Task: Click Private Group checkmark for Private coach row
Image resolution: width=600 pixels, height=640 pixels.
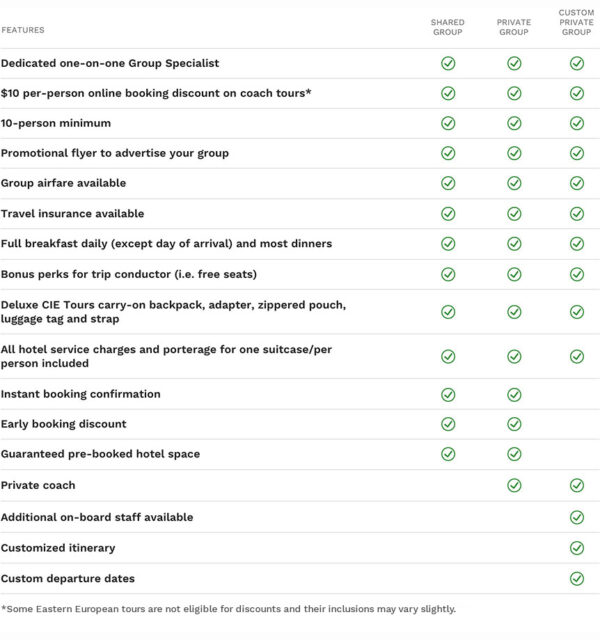Action: 514,485
